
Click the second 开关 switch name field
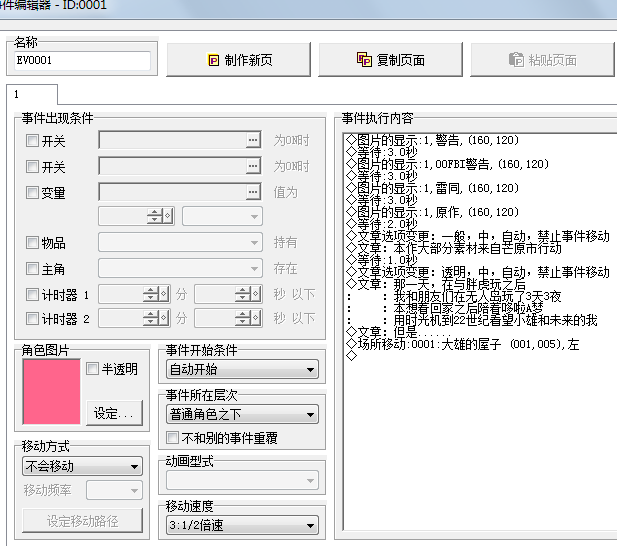tap(173, 166)
